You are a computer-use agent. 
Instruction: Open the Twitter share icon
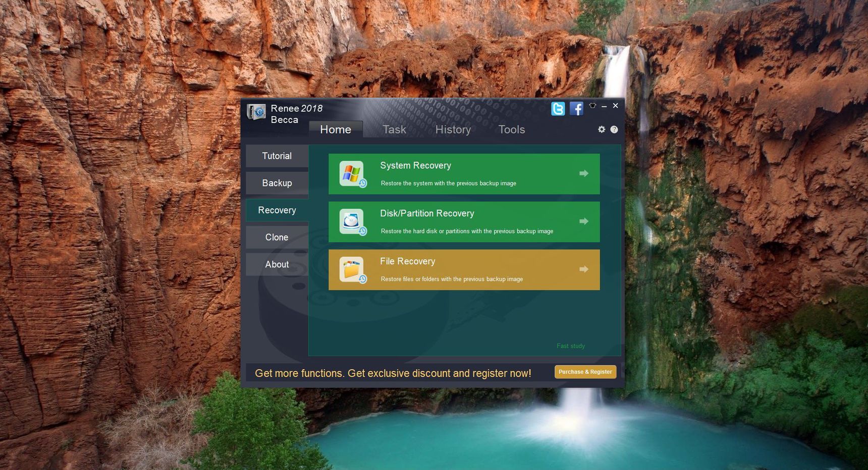click(x=558, y=108)
